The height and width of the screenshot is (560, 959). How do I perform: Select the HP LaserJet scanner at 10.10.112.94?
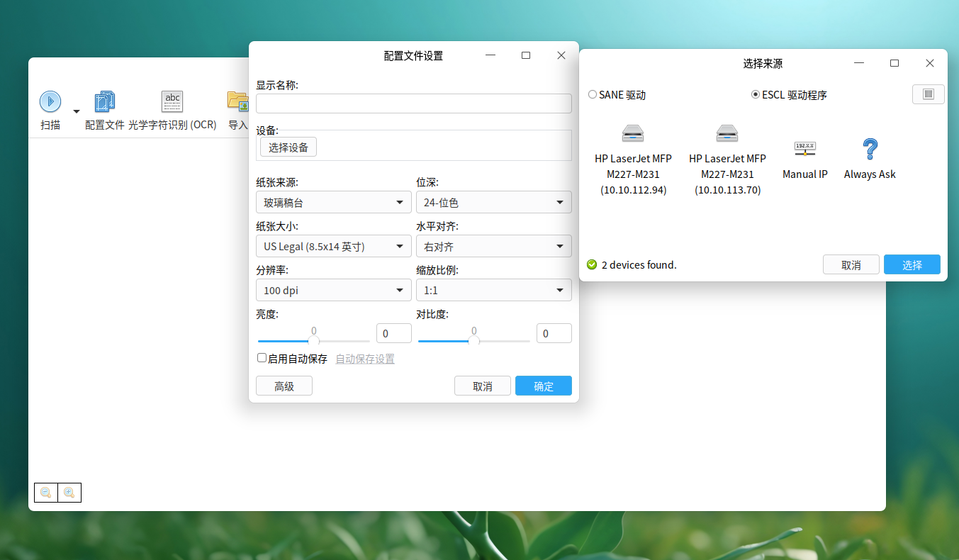click(x=633, y=159)
